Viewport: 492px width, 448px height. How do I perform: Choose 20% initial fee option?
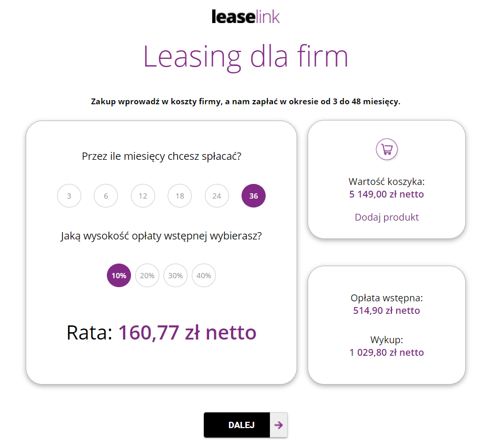[x=147, y=276]
